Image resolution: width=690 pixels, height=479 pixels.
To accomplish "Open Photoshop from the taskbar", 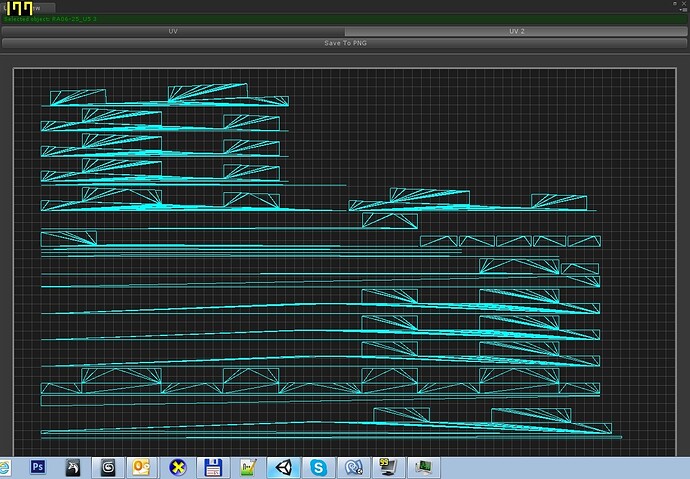I will click(37, 467).
